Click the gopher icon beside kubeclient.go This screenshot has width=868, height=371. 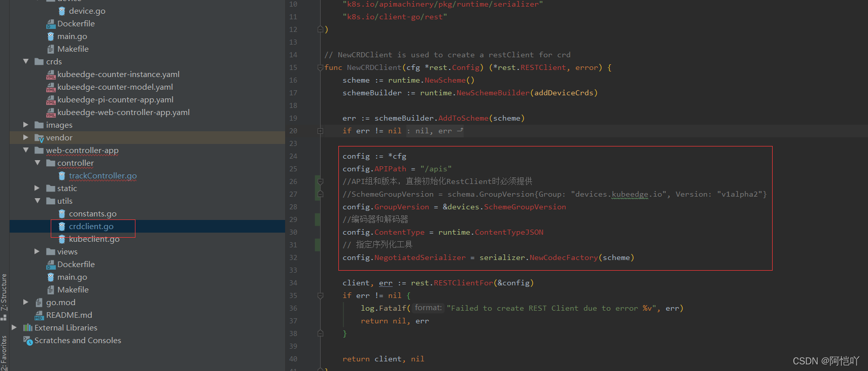point(62,239)
